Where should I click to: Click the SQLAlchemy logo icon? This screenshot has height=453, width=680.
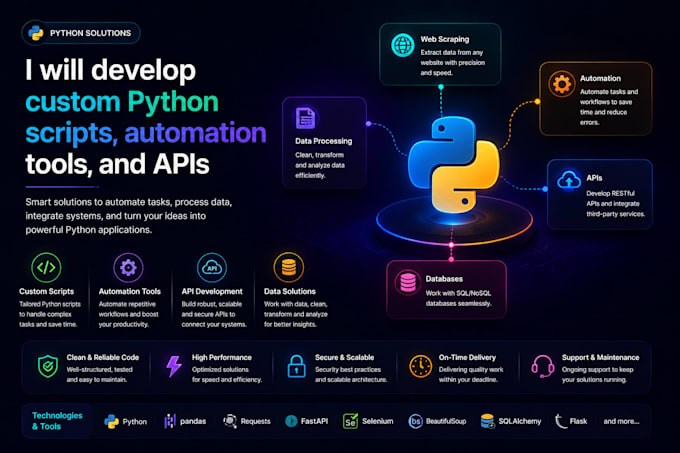487,421
